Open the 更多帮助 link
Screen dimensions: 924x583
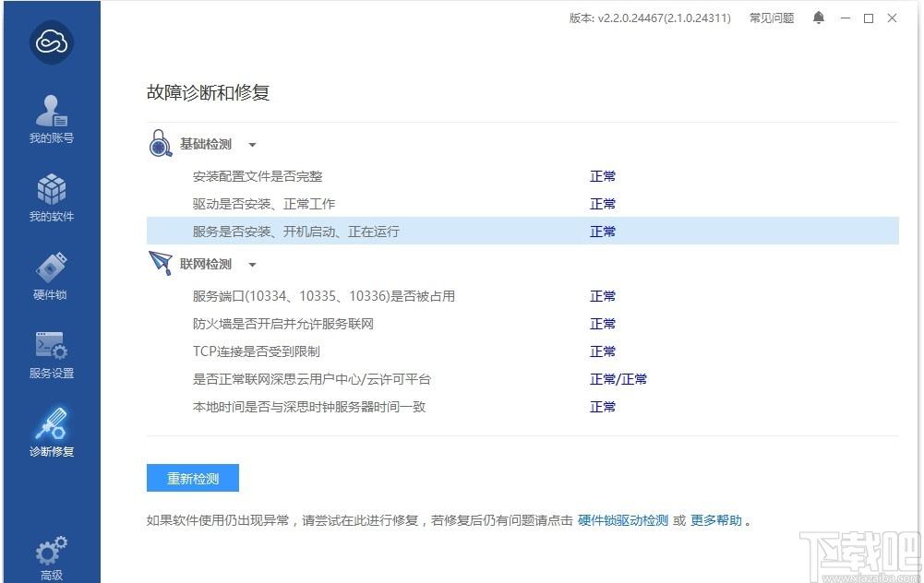point(716,520)
